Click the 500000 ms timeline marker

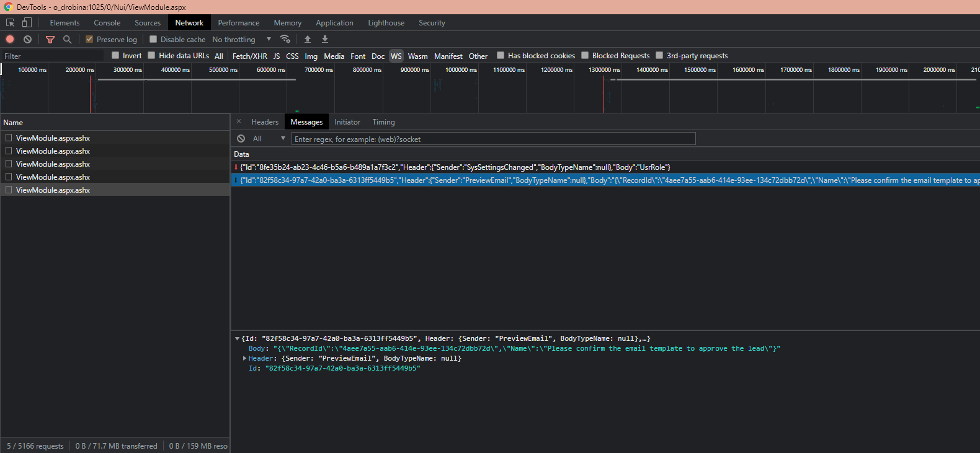coord(223,69)
